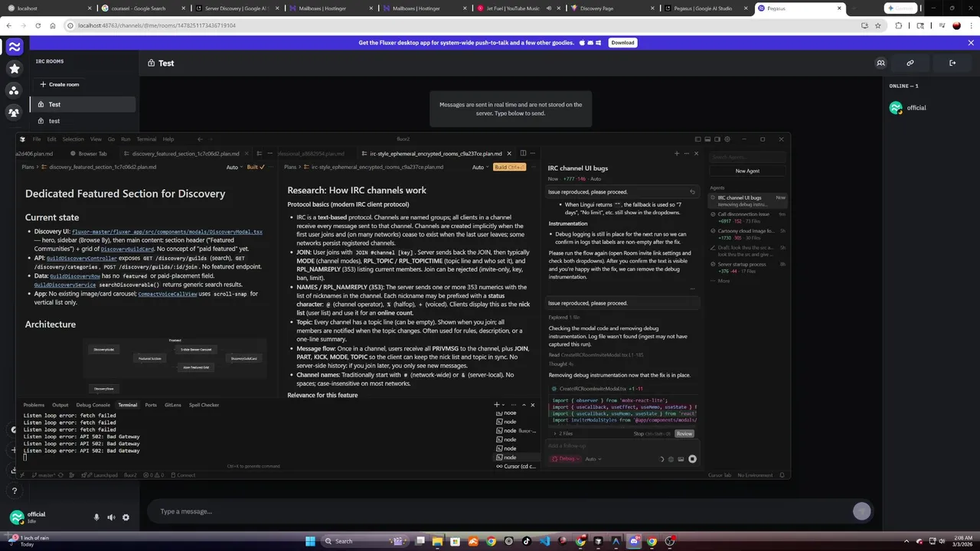Click new terminal plus icon
Viewport: 980px width, 551px height.
click(x=496, y=405)
